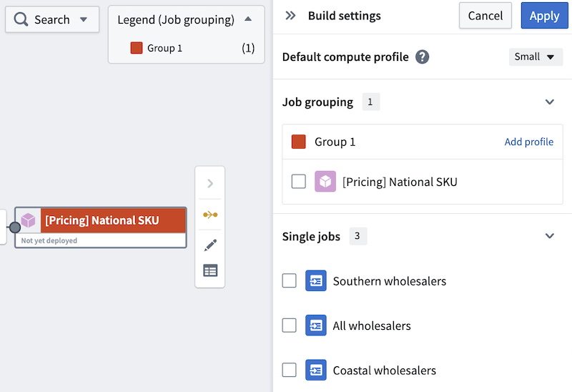572x392 pixels.
Task: Click the Add profile link
Action: (528, 142)
